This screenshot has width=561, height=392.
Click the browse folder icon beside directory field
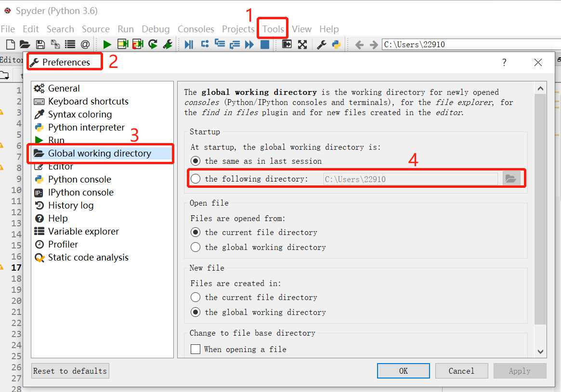(511, 179)
